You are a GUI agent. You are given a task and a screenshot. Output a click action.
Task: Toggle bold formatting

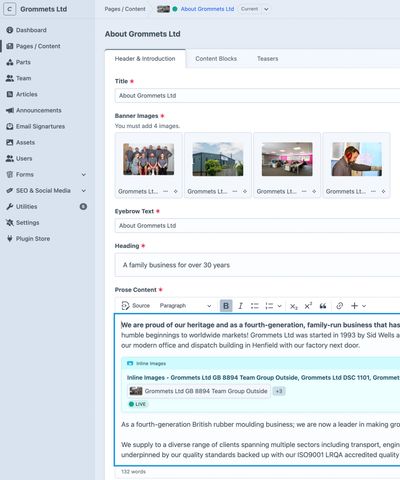(x=226, y=306)
